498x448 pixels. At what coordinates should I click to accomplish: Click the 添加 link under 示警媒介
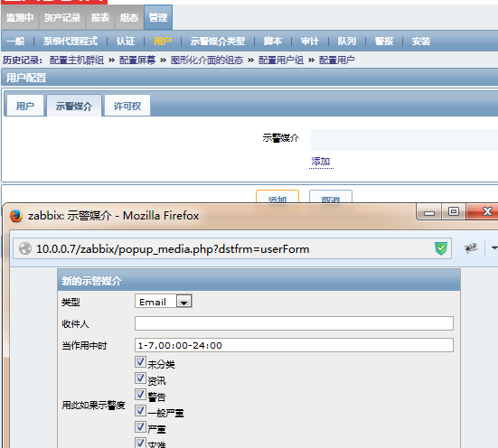click(x=321, y=162)
